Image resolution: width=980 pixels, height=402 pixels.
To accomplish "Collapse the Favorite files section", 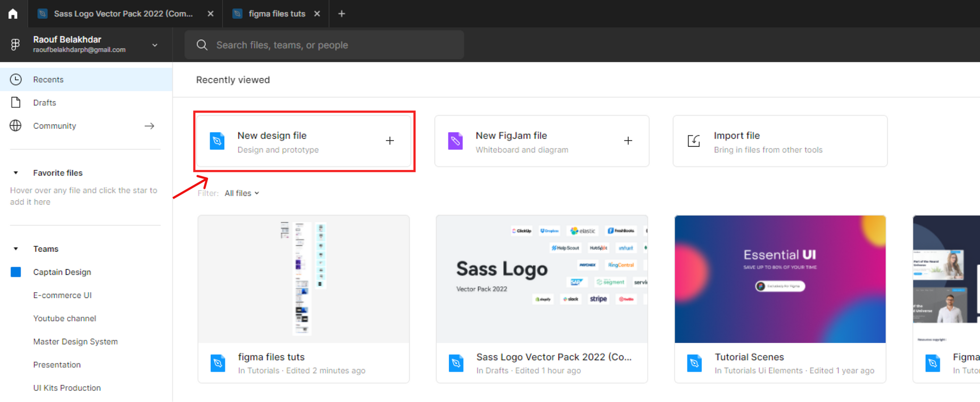I will click(16, 173).
